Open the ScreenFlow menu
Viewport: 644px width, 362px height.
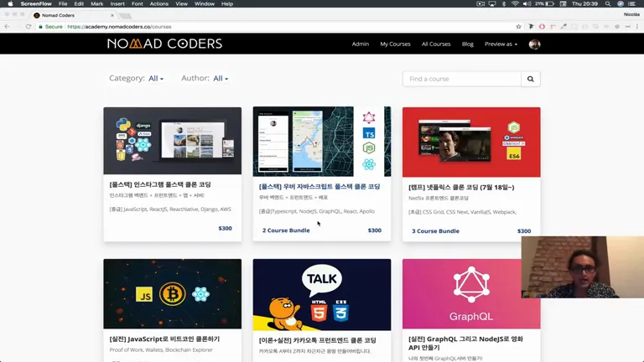[x=36, y=3]
